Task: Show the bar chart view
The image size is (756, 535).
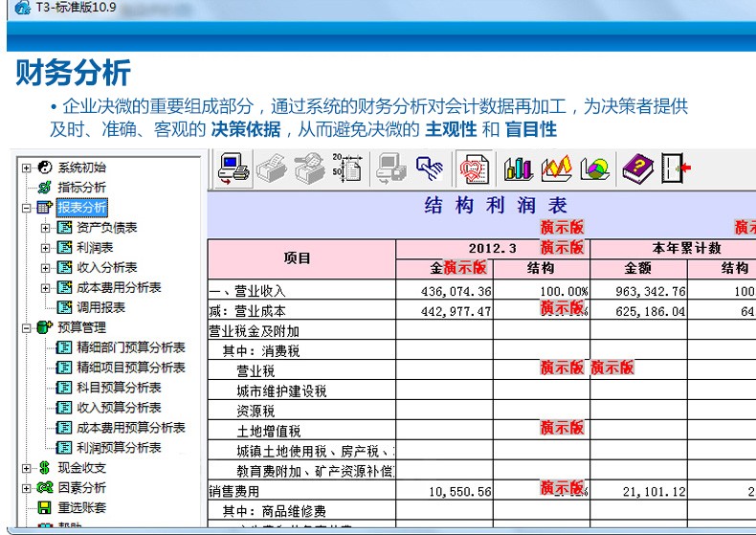Action: 518,169
